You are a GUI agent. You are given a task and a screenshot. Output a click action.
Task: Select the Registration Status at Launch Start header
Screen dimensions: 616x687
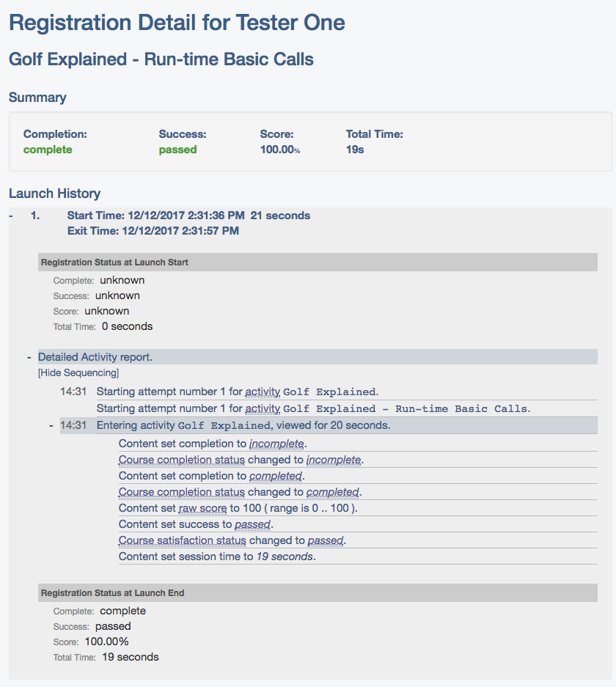(318, 262)
